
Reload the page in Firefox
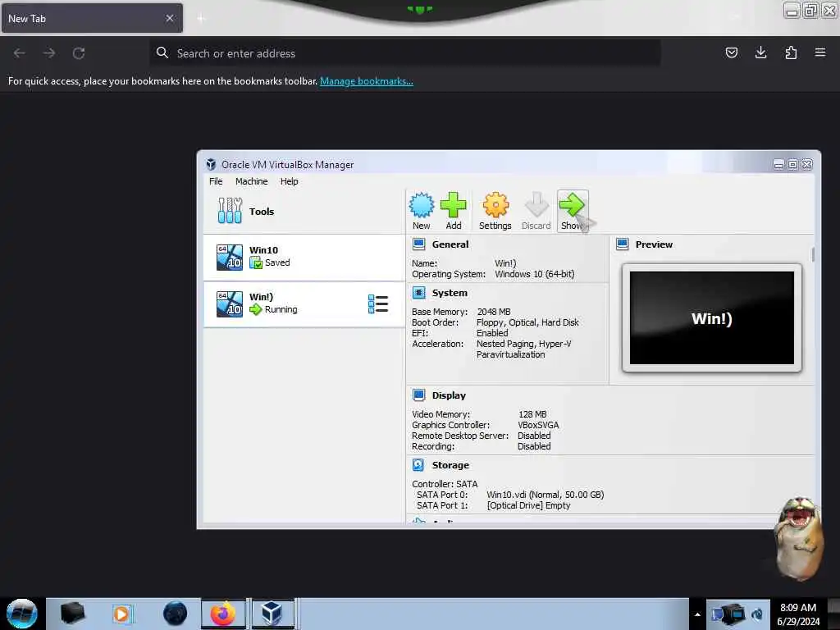click(79, 53)
